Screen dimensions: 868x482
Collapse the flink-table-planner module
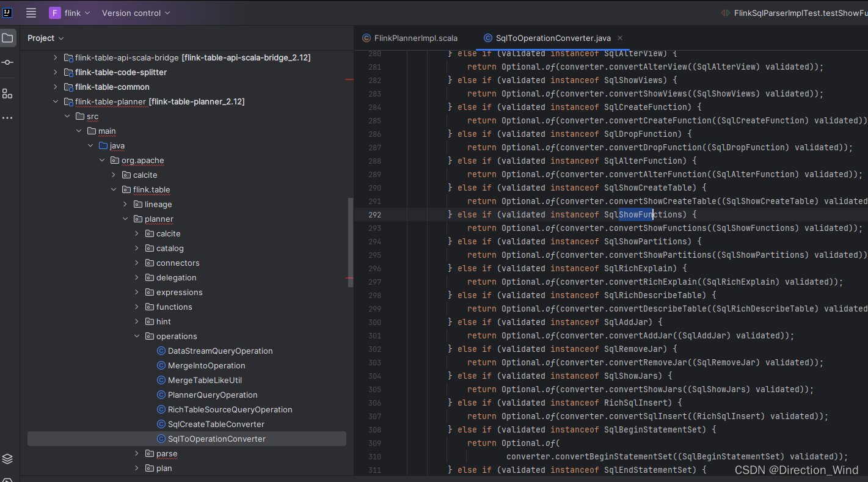(x=56, y=101)
